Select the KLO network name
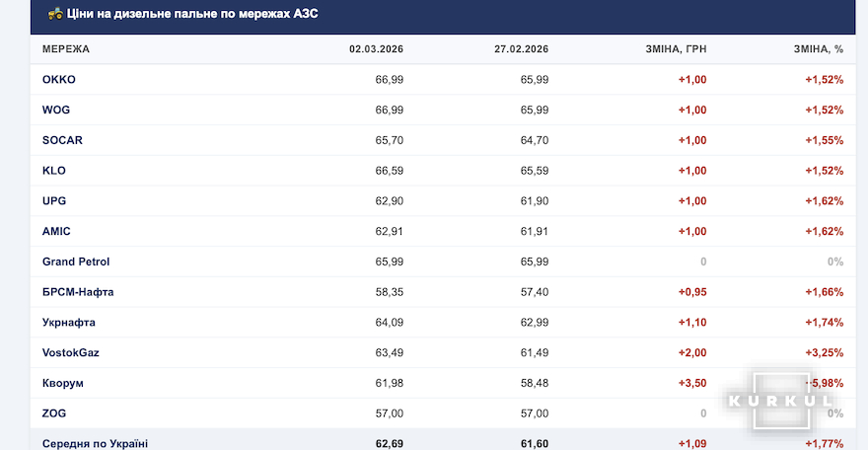This screenshot has width=868, height=450. pos(54,171)
